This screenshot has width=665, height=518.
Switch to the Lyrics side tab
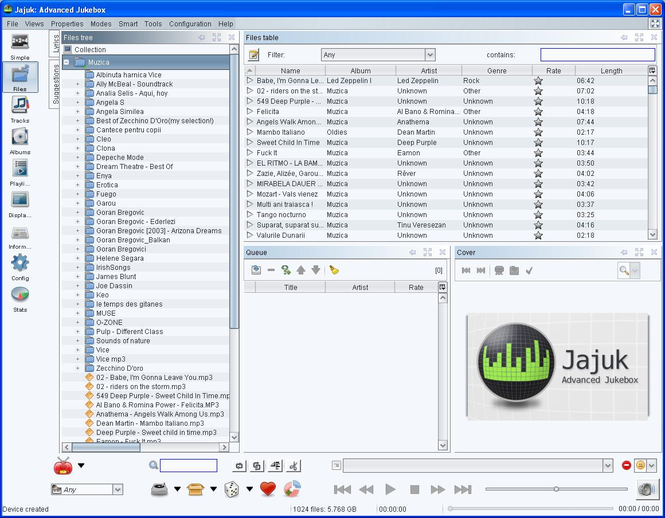pos(55,43)
